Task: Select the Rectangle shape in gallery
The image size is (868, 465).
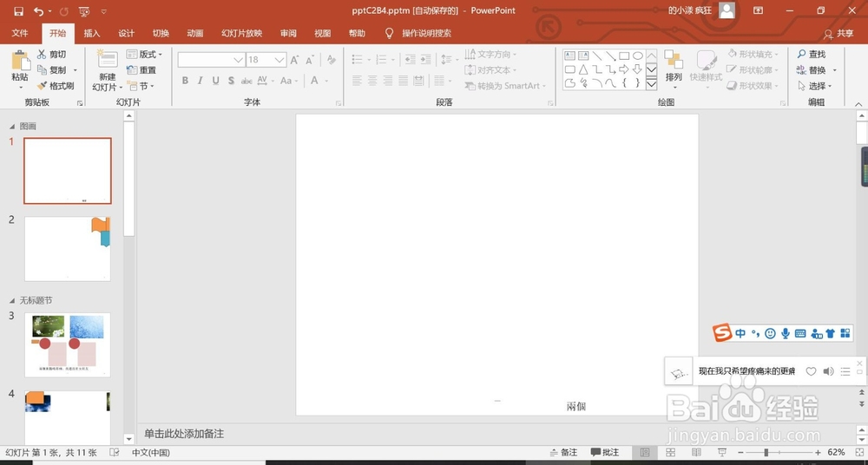Action: point(624,56)
